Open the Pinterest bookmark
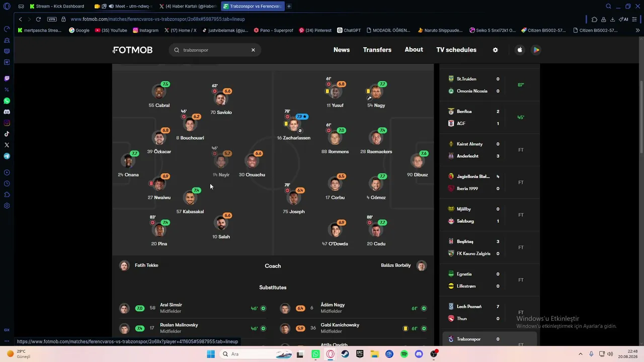This screenshot has height=362, width=644. coord(315,30)
